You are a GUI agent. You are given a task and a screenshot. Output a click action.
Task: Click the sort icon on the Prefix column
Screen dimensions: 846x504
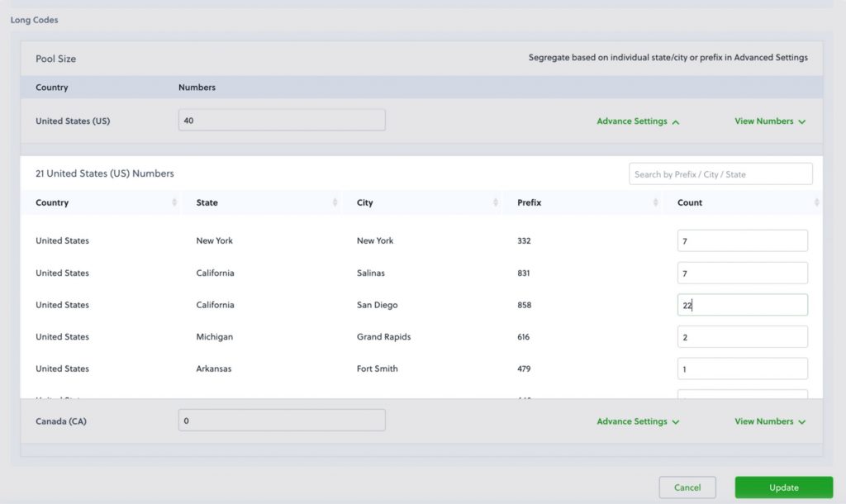click(x=657, y=202)
